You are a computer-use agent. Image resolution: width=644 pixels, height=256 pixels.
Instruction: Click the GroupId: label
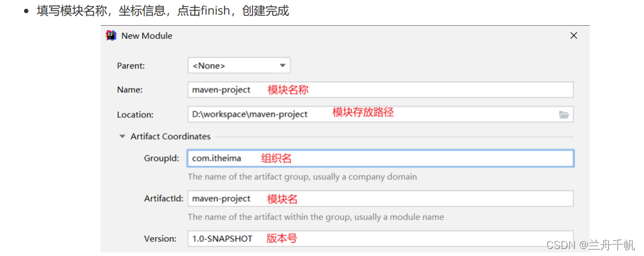coord(161,158)
